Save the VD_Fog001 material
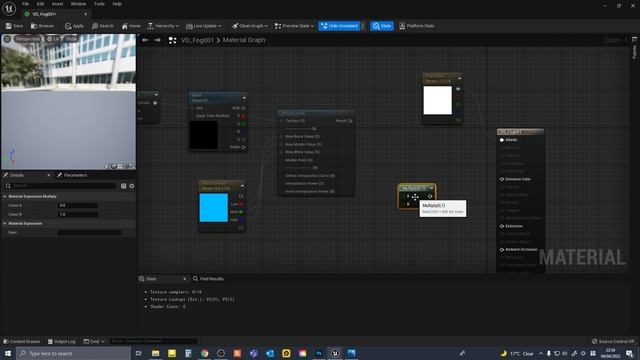 click(x=14, y=26)
